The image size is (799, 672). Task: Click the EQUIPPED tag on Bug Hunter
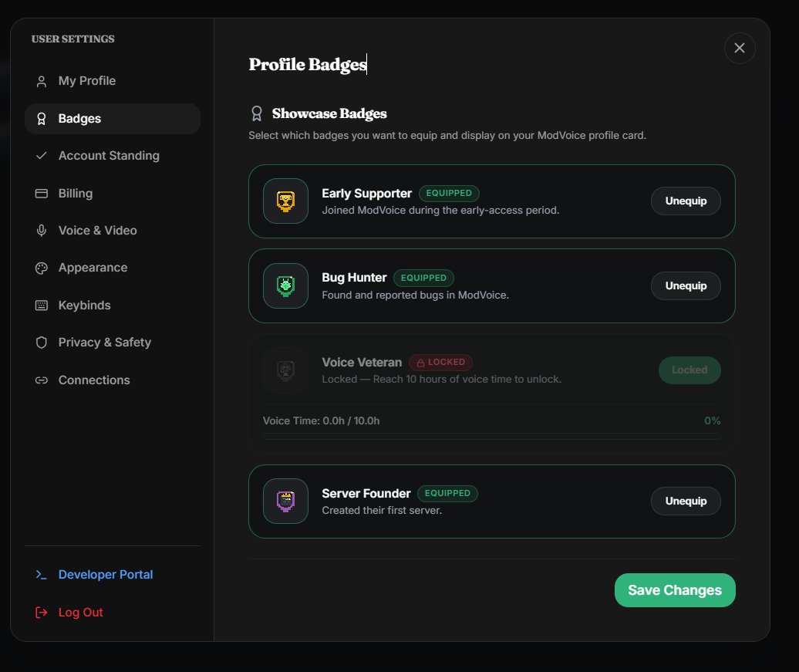(423, 278)
